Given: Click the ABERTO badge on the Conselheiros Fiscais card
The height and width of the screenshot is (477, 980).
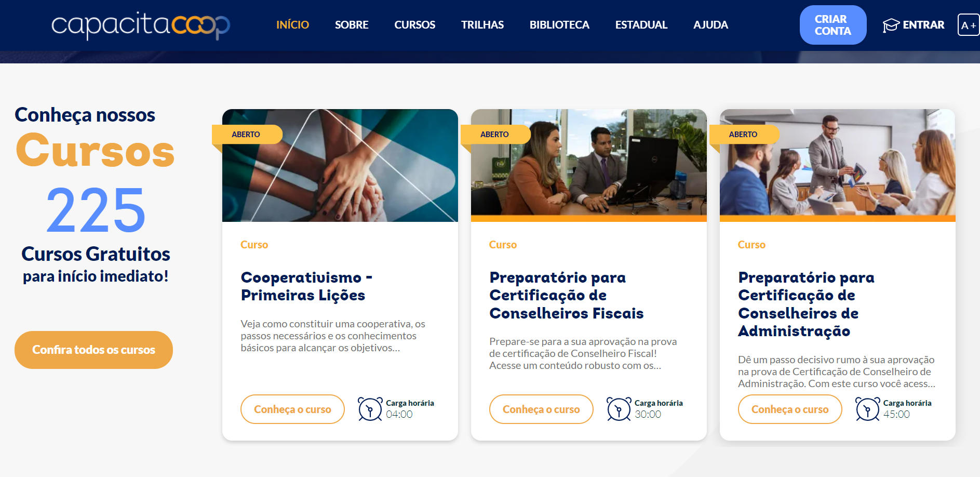Looking at the screenshot, I should pos(495,134).
